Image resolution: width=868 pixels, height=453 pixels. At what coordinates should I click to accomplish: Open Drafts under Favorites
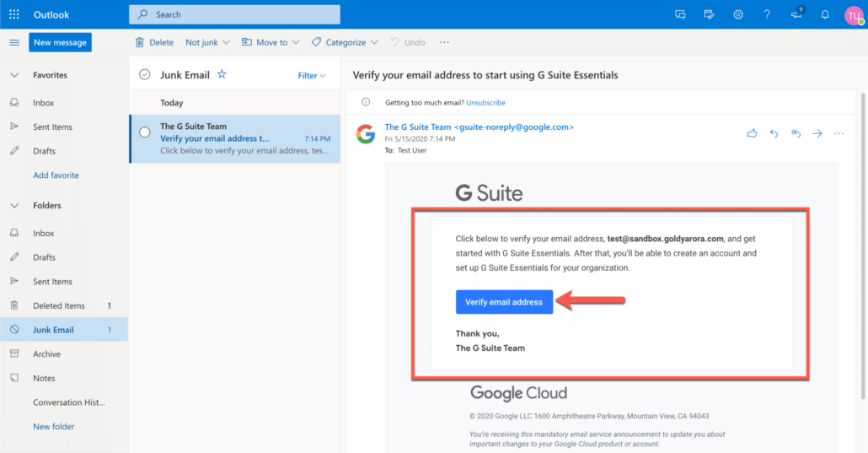coord(64,151)
